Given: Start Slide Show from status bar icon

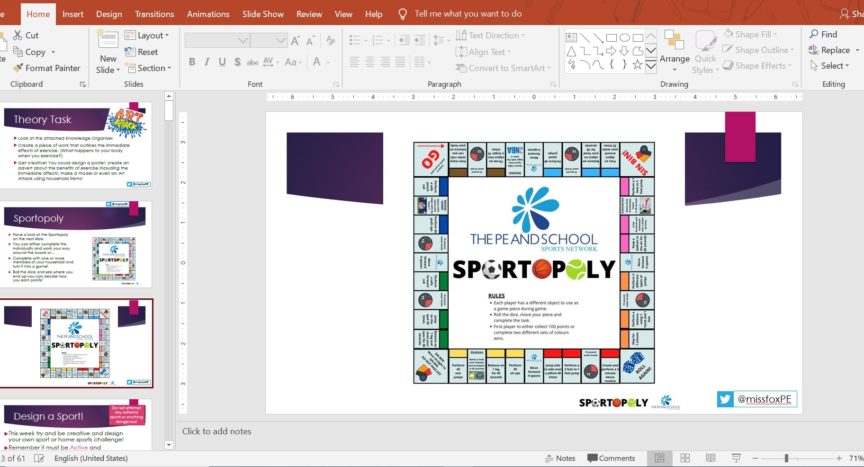Looking at the screenshot, I should tap(736, 458).
